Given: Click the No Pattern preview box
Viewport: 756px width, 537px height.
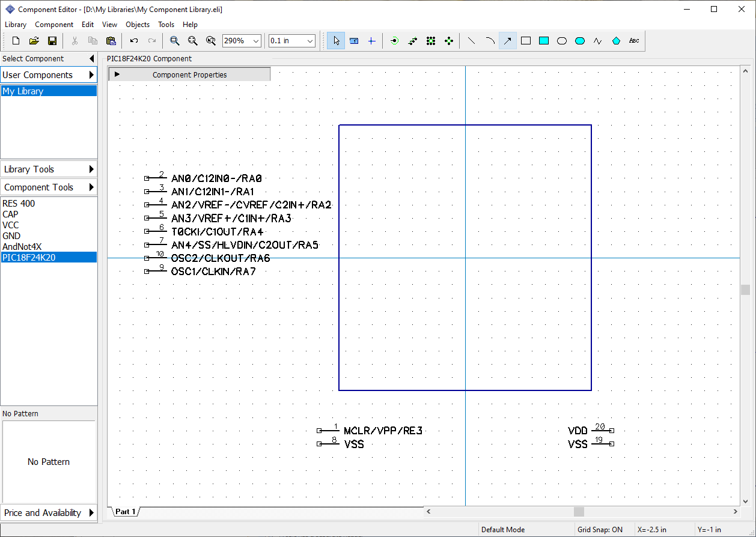Looking at the screenshot, I should [x=49, y=462].
